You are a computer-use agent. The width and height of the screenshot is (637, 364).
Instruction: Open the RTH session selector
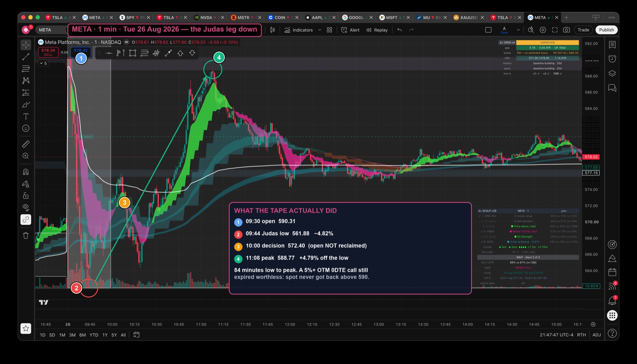[581, 335]
